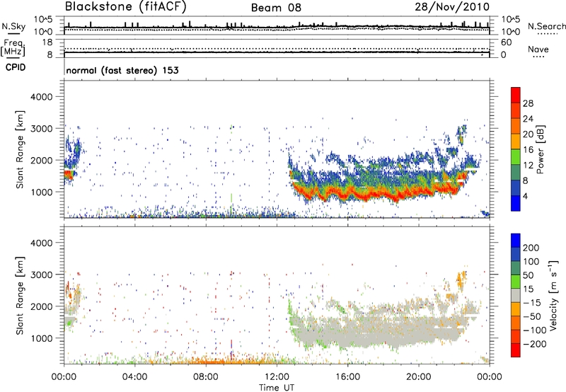Viewport: 566px width, 392px height.
Task: Click the 'Velocity [m s-1]' colorbar title
Action: tap(553, 295)
